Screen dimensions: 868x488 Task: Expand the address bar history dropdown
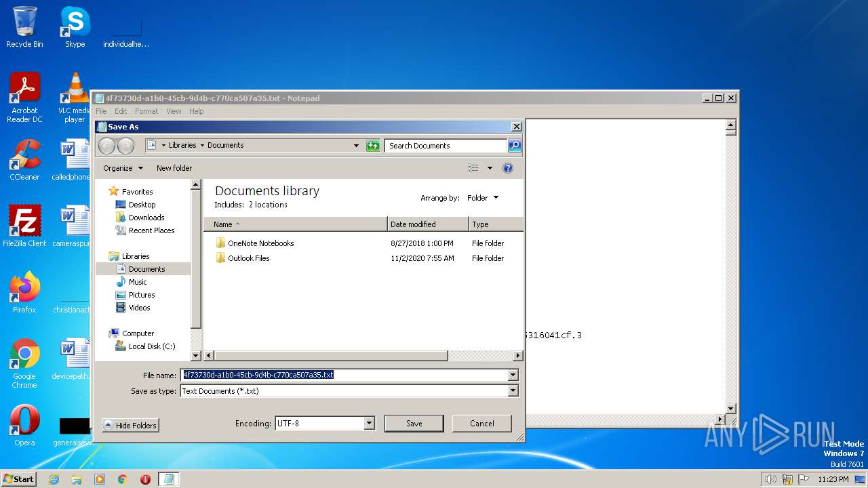tap(356, 146)
